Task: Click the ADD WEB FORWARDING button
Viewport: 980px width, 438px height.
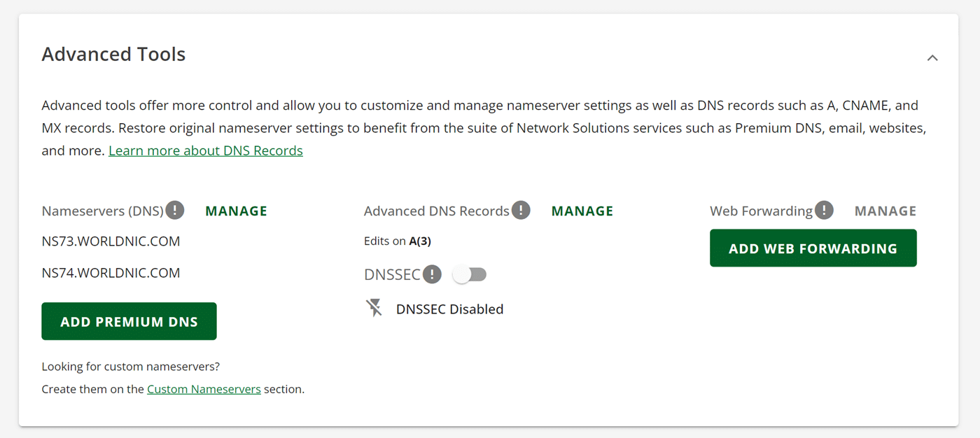Action: click(x=813, y=248)
